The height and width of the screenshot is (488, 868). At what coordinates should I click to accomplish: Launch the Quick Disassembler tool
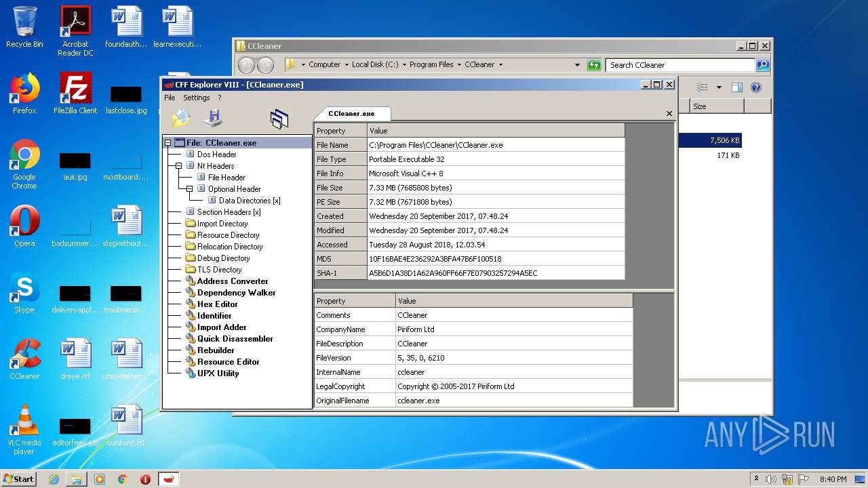tap(235, 339)
